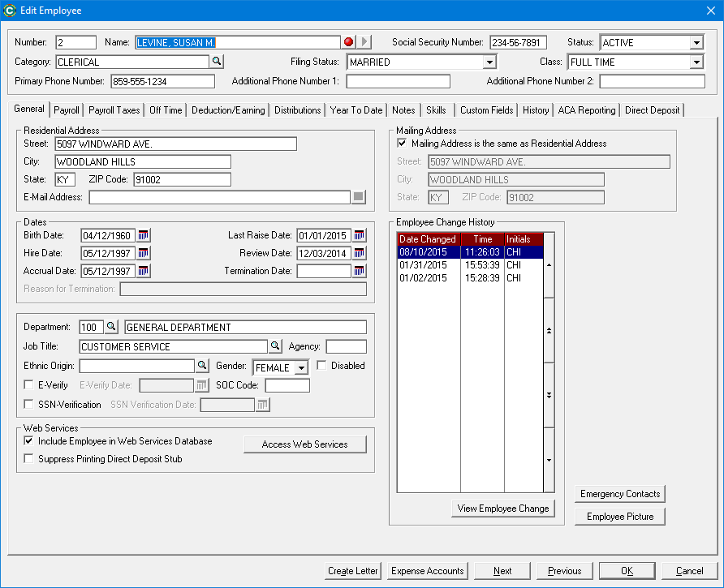Image resolution: width=724 pixels, height=588 pixels.
Task: Open the Gender dropdown
Action: pyautogui.click(x=301, y=368)
